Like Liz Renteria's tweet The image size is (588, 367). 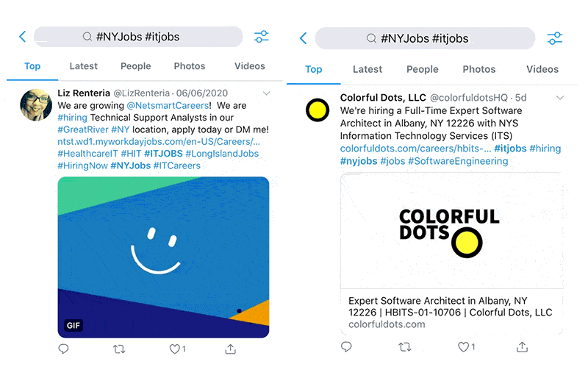tap(175, 349)
